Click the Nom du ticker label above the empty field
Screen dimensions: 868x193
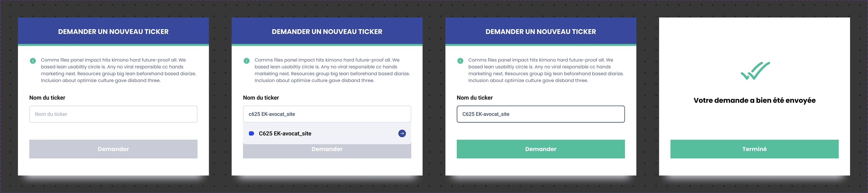click(x=47, y=98)
